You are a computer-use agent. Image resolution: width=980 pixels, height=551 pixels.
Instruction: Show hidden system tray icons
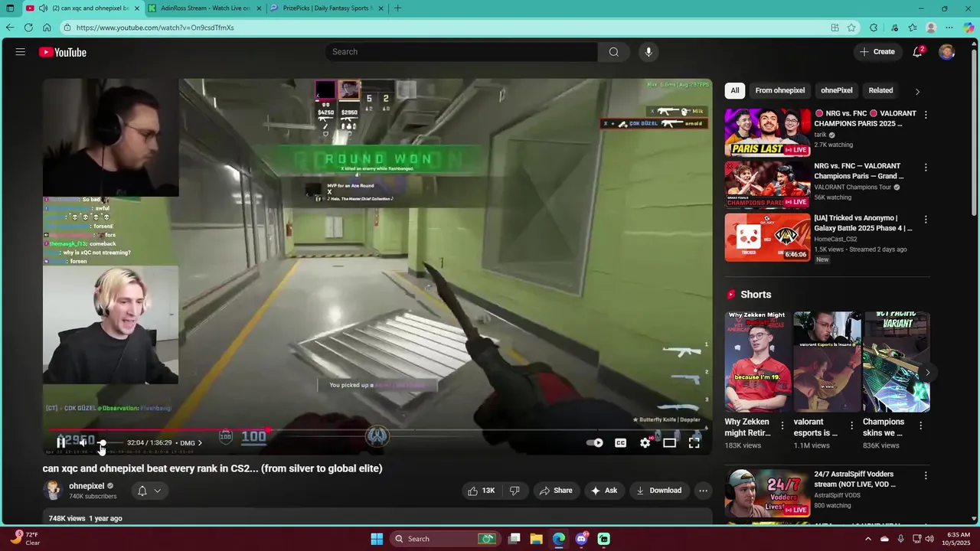pyautogui.click(x=868, y=539)
